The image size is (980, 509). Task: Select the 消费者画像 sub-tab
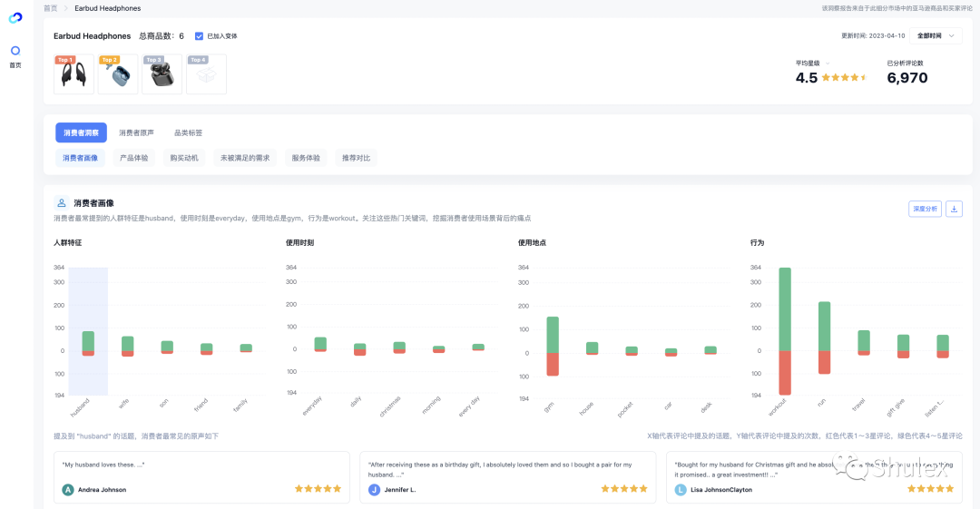(x=80, y=158)
